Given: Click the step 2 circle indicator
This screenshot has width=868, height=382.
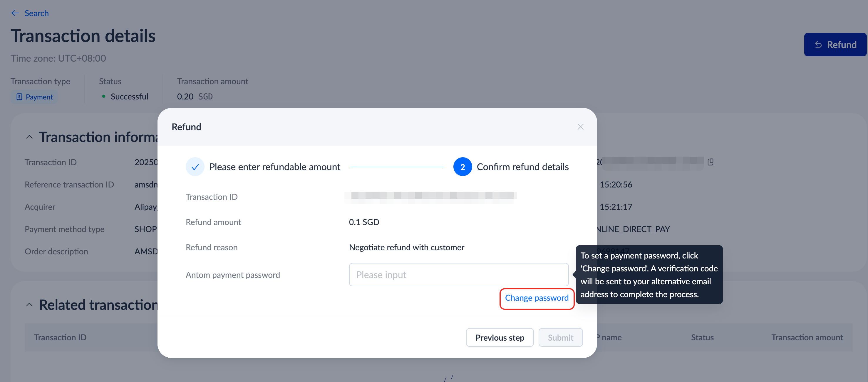Looking at the screenshot, I should pos(462,167).
